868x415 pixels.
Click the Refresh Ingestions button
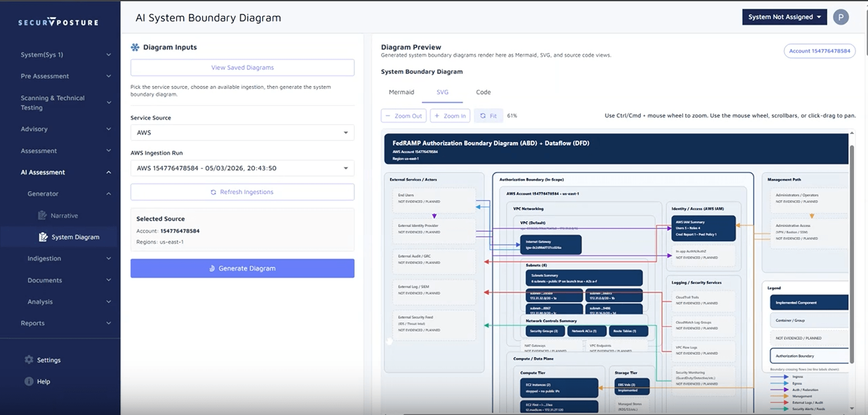(242, 192)
